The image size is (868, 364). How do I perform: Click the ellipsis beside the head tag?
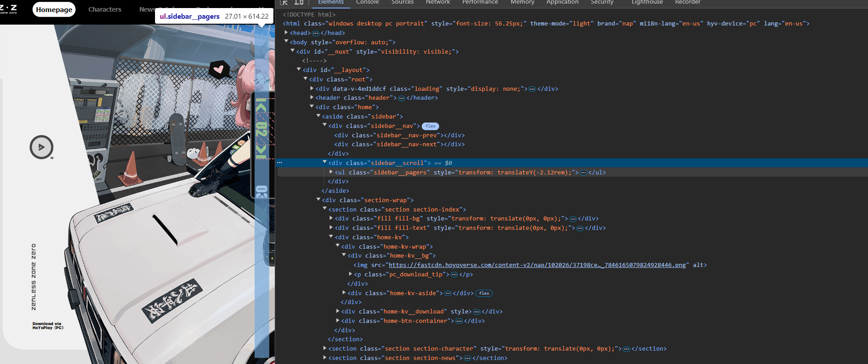[x=315, y=33]
